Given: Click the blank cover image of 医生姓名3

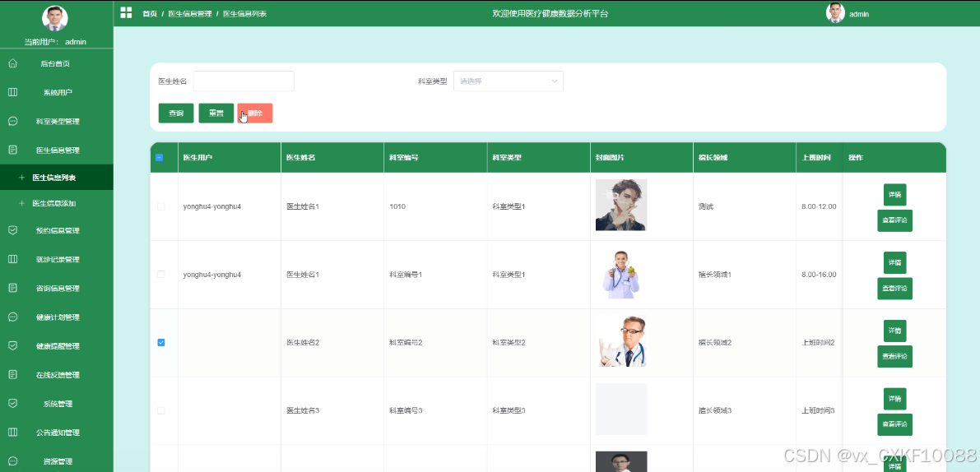Looking at the screenshot, I should click(x=621, y=409).
